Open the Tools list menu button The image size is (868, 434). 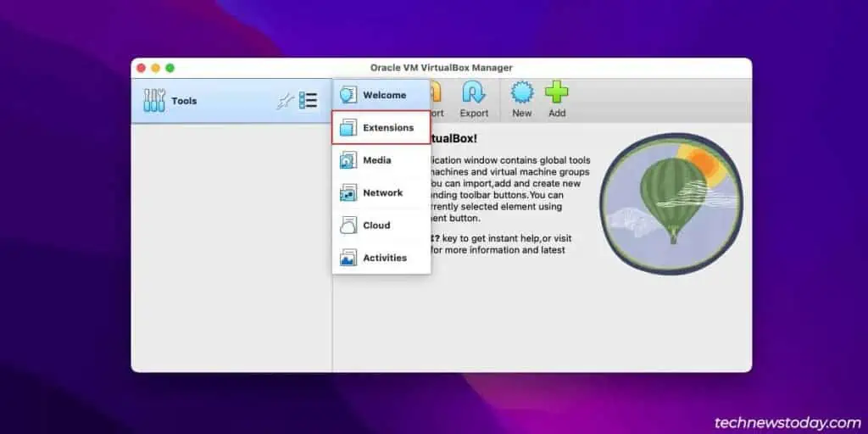click(x=308, y=100)
